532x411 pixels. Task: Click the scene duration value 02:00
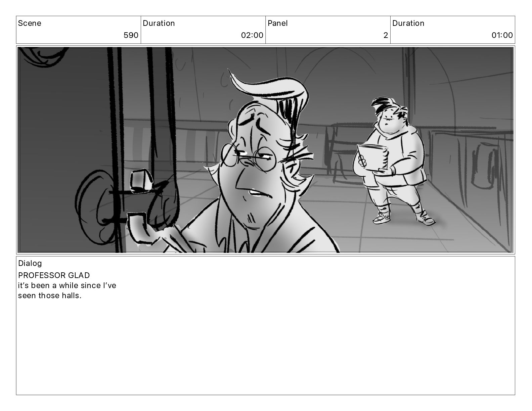[x=252, y=35]
